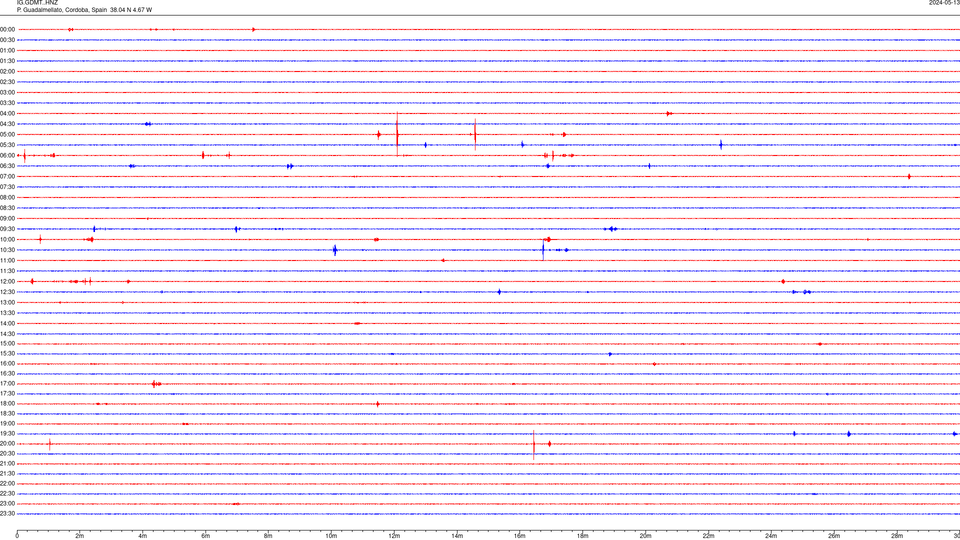Click the 20m axis tick label

click(645, 536)
